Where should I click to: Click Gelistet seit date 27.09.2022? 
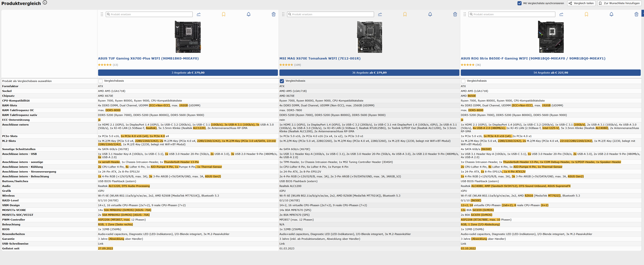[x=105, y=249]
